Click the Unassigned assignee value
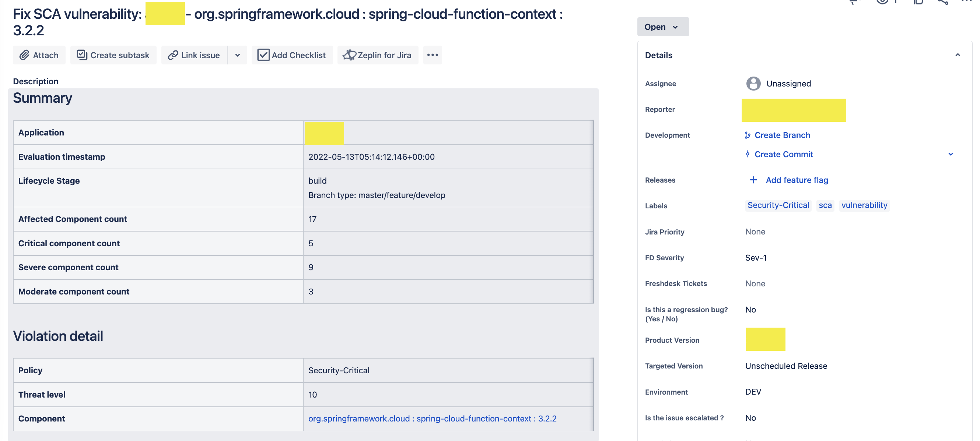Screen dimensions: 980x441 (788, 84)
